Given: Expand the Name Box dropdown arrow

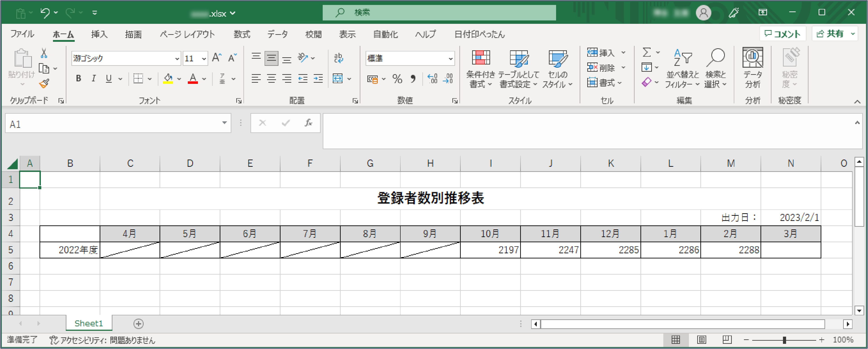Looking at the screenshot, I should pos(224,123).
